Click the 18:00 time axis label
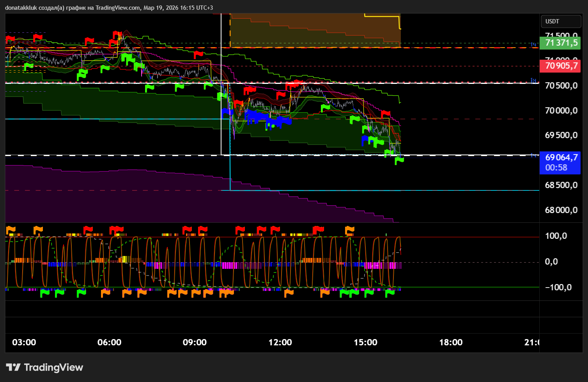The height and width of the screenshot is (382, 588). [451, 342]
